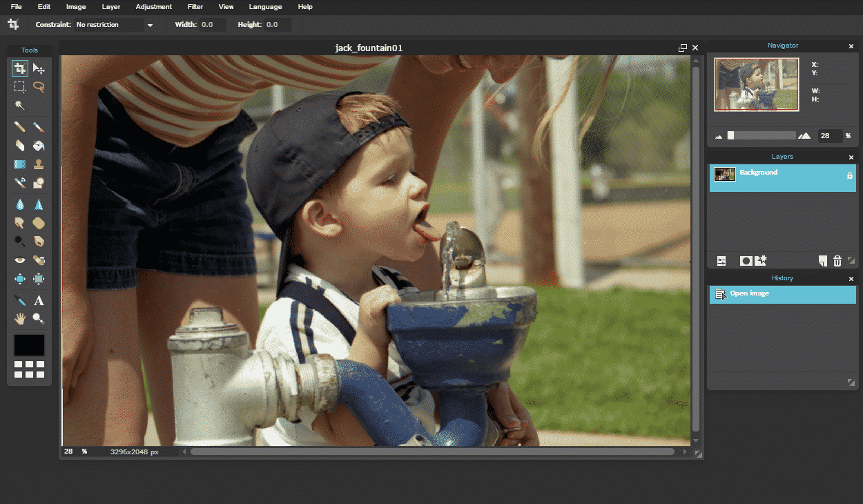The width and height of the screenshot is (863, 504).
Task: Select the Gradient tool
Action: point(20,164)
